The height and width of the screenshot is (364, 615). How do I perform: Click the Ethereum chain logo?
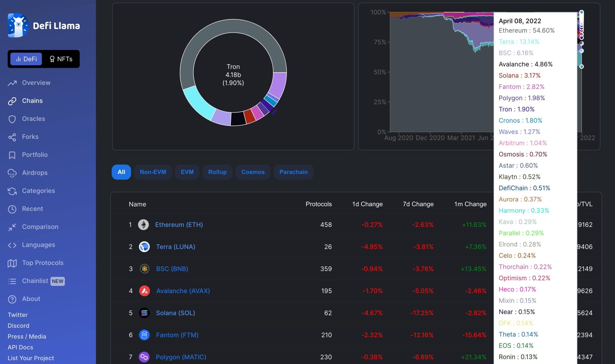tap(143, 225)
